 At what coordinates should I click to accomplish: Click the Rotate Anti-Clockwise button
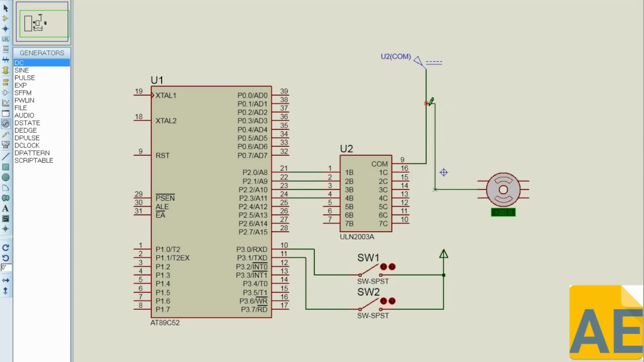6,258
